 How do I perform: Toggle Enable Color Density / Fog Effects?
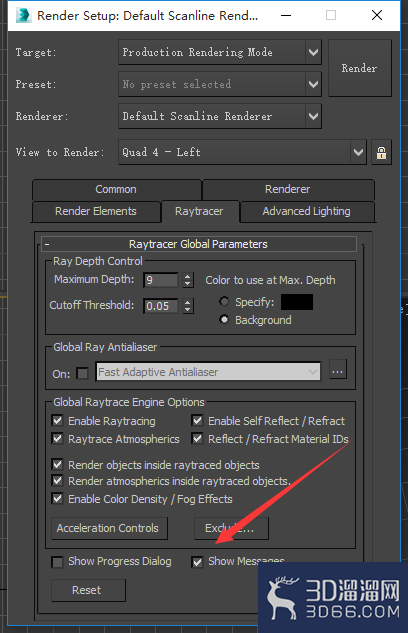pos(57,499)
